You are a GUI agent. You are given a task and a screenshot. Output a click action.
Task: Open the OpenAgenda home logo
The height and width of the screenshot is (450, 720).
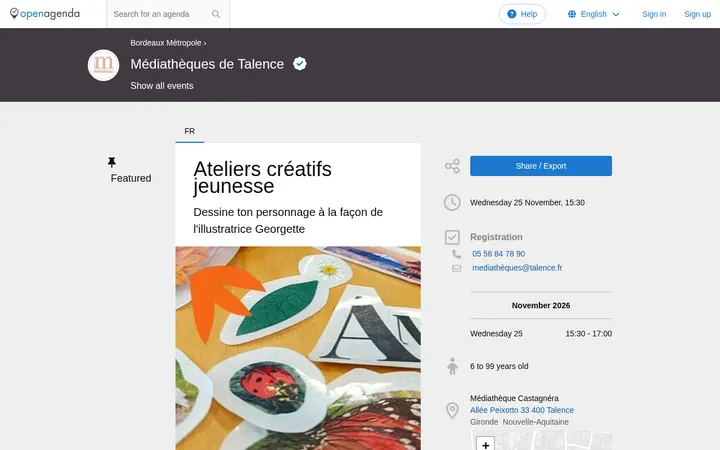pyautogui.click(x=45, y=14)
